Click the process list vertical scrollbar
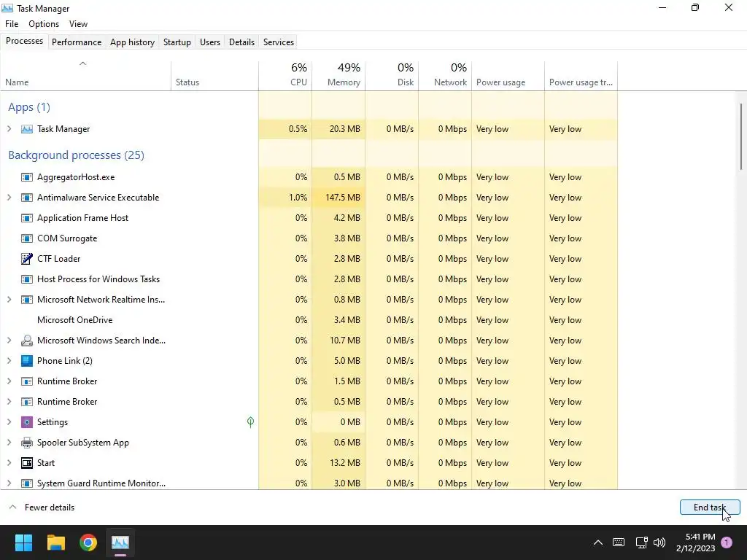Viewport: 747px width, 560px height. click(741, 136)
